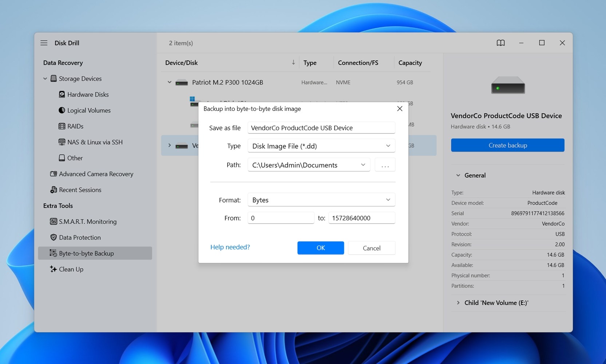Click the browse ... button beside Path
606x364 pixels.
(x=385, y=165)
